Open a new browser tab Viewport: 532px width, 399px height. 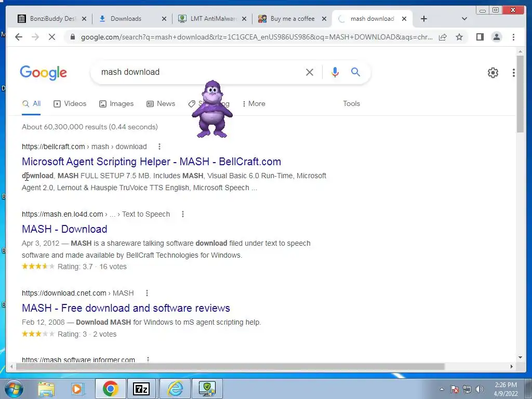423,19
